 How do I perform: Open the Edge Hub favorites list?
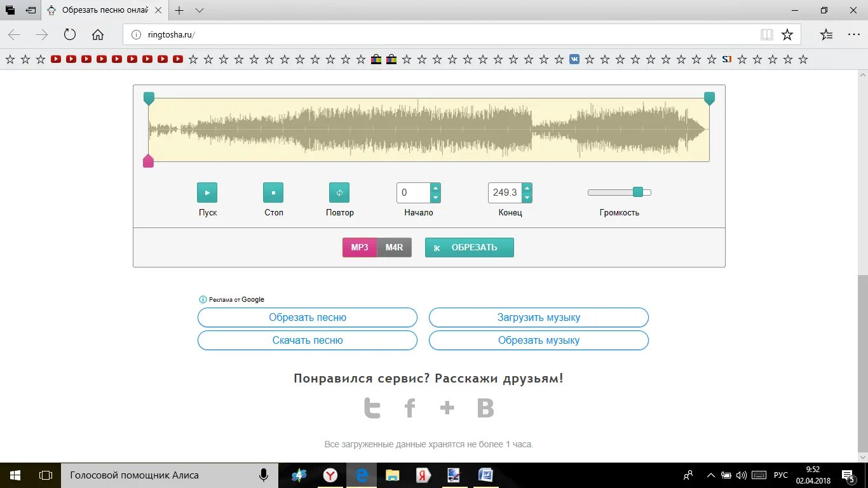[826, 35]
